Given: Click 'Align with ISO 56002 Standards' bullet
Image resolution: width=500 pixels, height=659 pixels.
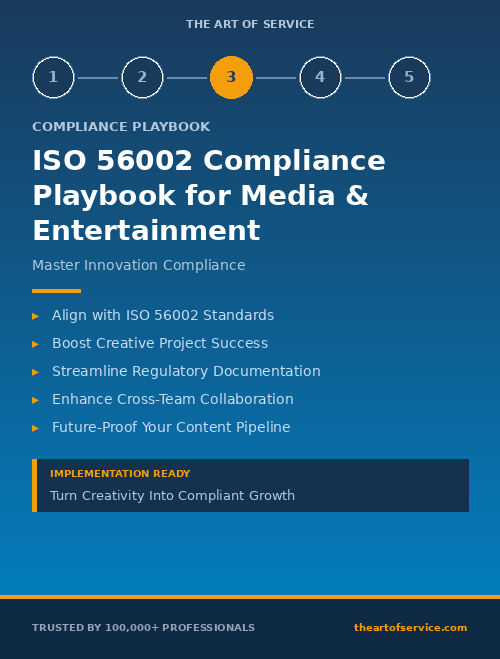Looking at the screenshot, I should point(163,315).
